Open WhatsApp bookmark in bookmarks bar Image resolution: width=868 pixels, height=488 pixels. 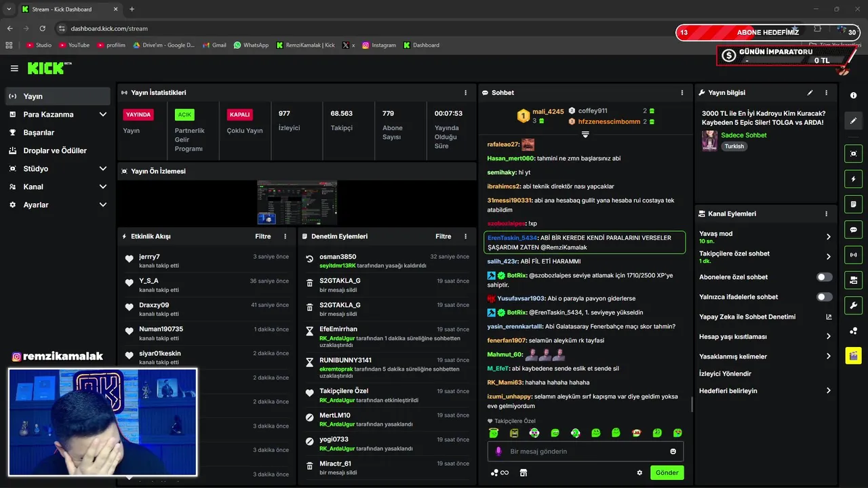click(251, 45)
